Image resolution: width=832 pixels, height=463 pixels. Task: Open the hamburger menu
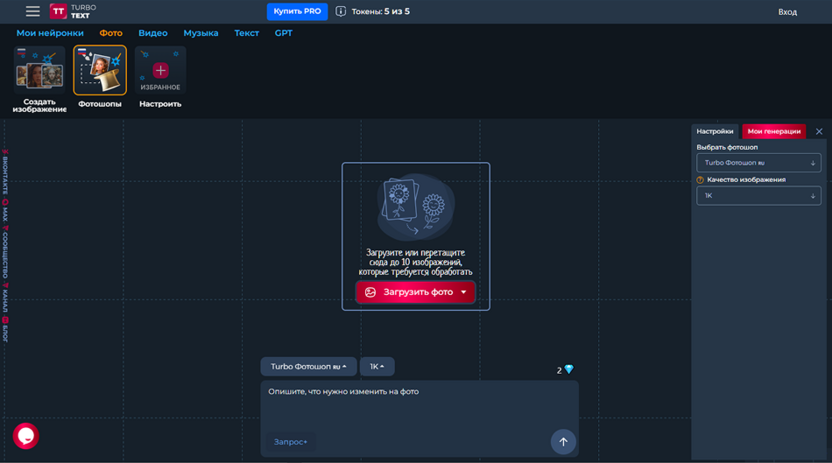[x=32, y=11]
